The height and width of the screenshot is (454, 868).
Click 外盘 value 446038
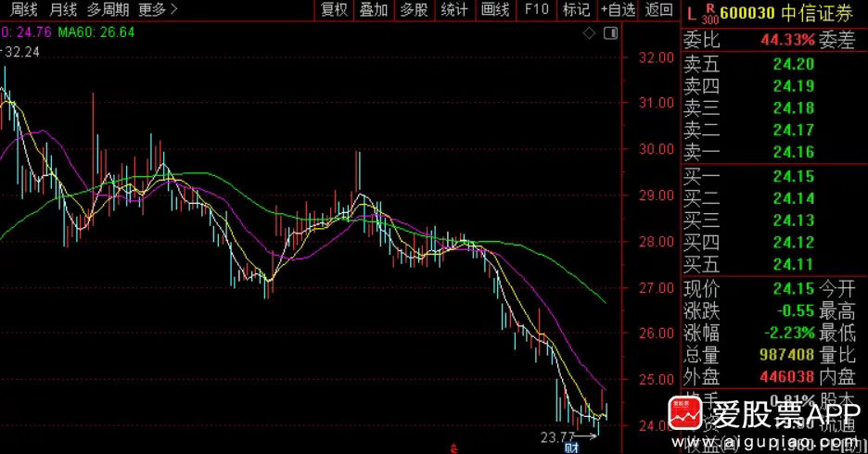(x=786, y=377)
